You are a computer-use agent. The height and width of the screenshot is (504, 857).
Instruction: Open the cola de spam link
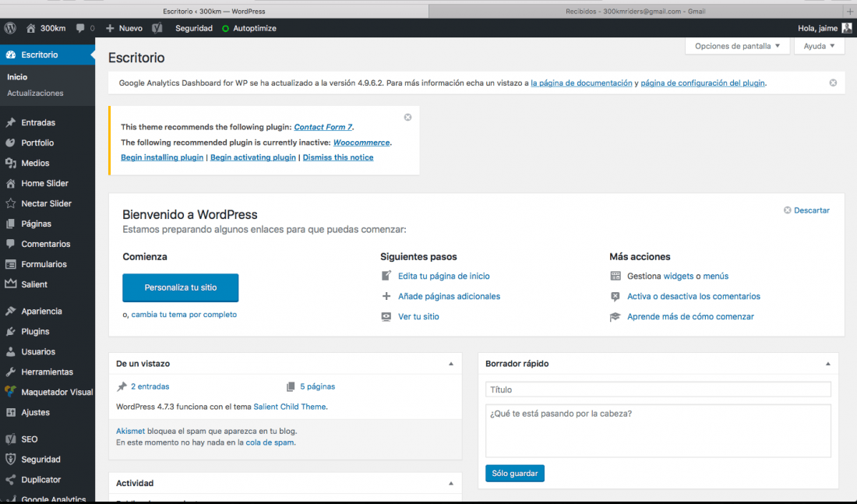pyautogui.click(x=270, y=442)
